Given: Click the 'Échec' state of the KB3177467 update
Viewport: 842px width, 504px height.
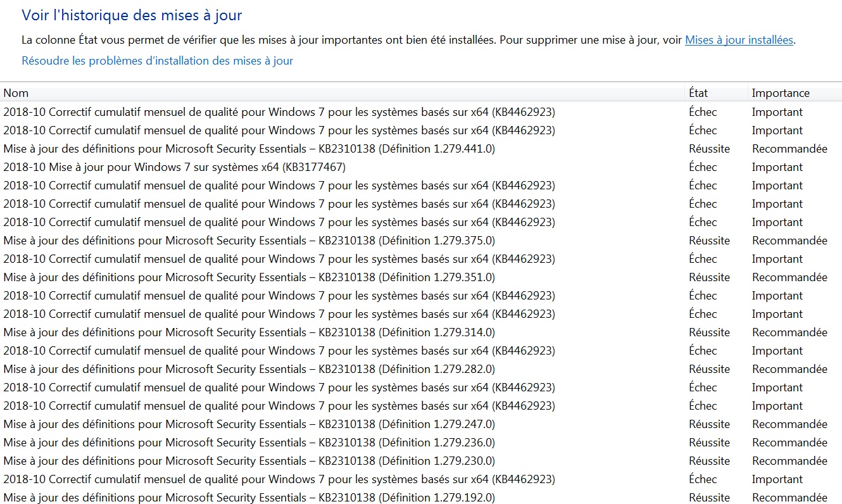Looking at the screenshot, I should (x=703, y=167).
